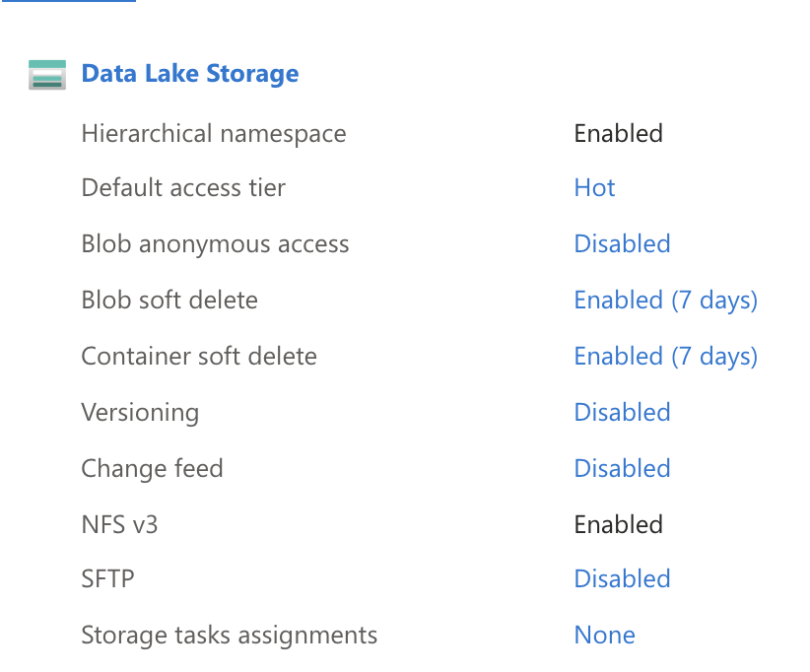810x672 pixels.
Task: Click the Versioning row label
Action: tap(140, 412)
